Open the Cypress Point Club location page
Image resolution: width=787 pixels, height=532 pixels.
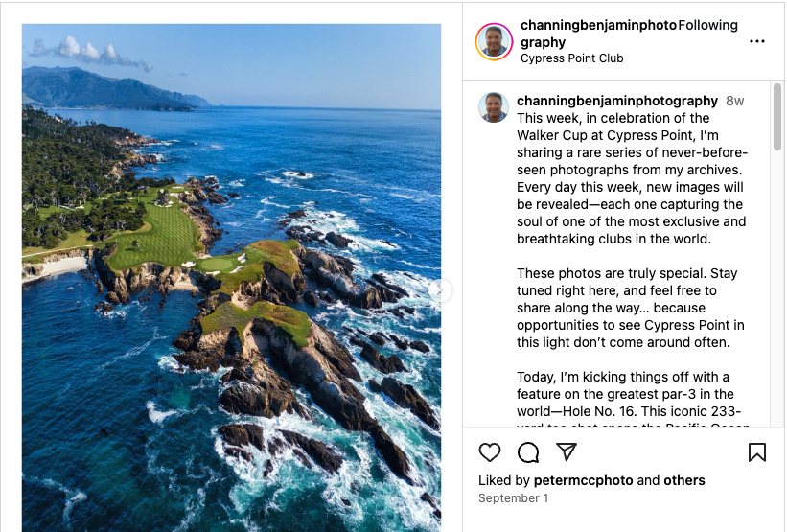pyautogui.click(x=571, y=58)
